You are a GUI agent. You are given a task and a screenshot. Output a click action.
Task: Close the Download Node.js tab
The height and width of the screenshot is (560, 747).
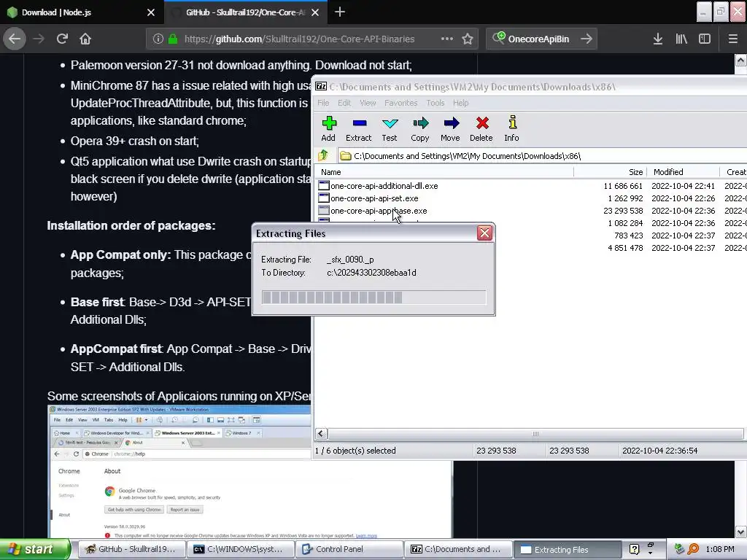(151, 12)
